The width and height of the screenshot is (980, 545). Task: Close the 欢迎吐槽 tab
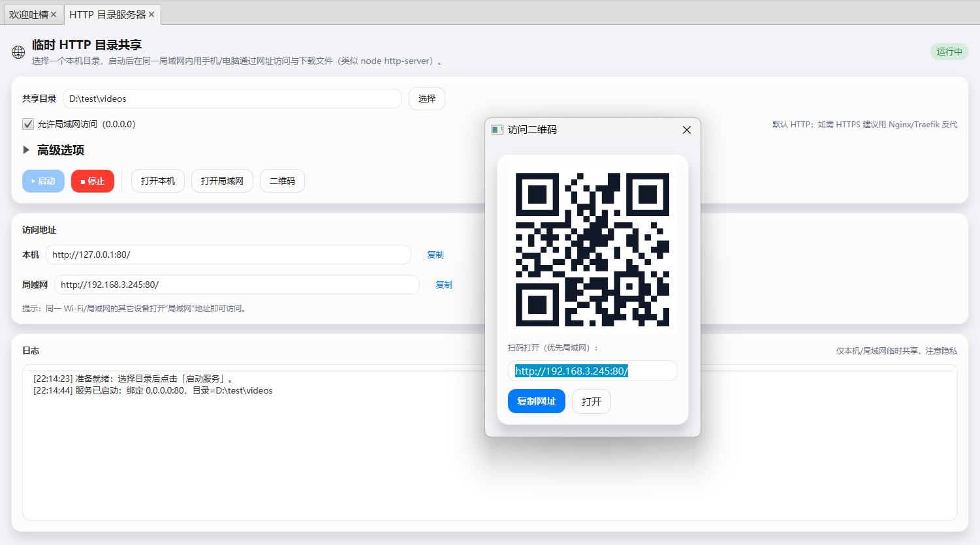pyautogui.click(x=54, y=14)
